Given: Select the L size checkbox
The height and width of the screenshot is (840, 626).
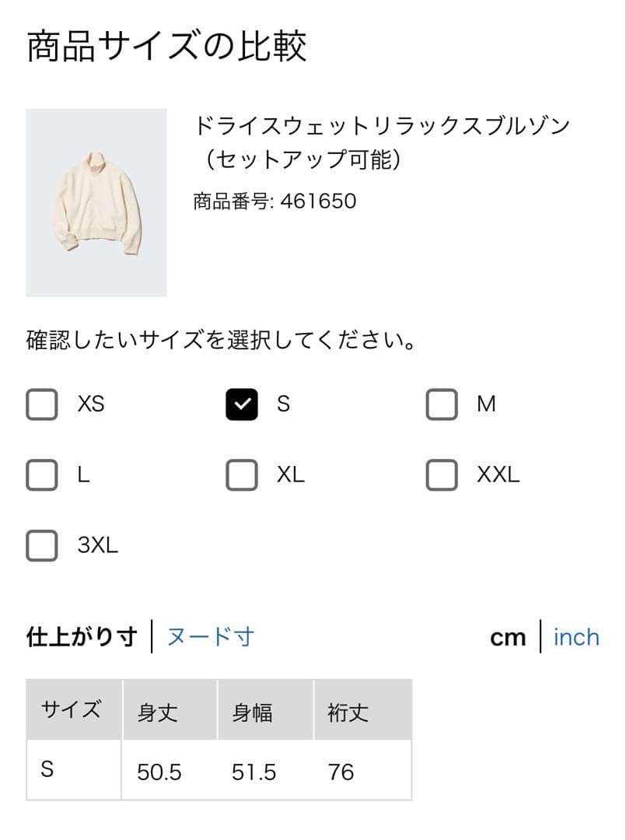Looking at the screenshot, I should point(42,474).
